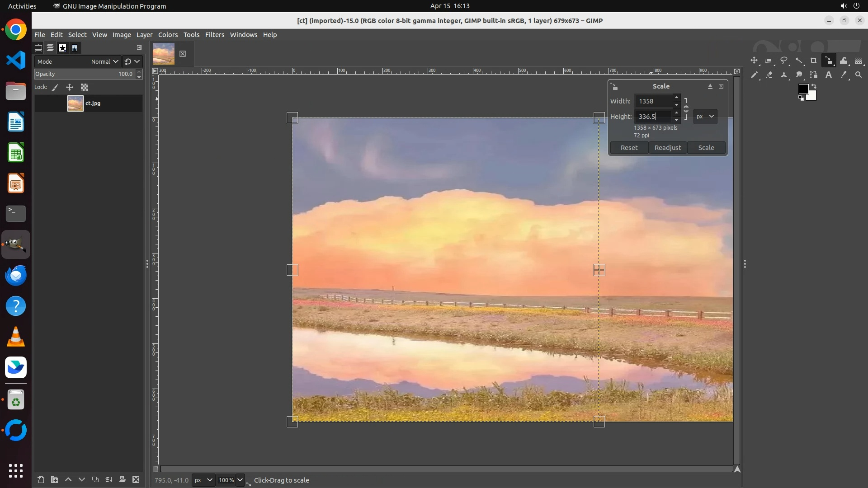Select the Zoom magnifier tool
This screenshot has height=488, width=868.
point(859,75)
